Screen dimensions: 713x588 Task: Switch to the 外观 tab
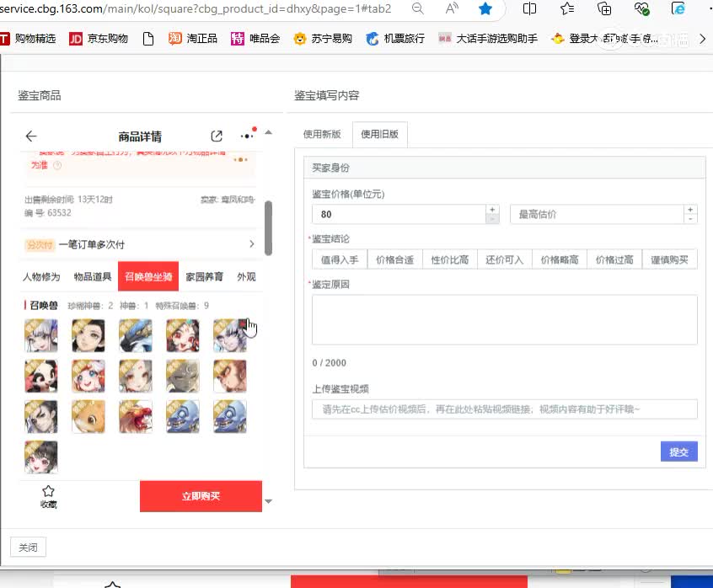click(246, 276)
